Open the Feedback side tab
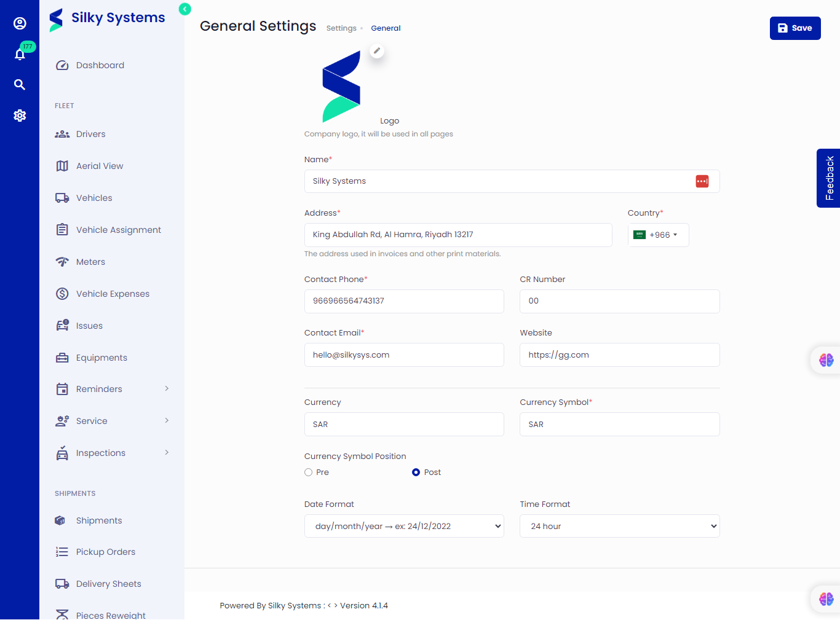 (x=828, y=178)
